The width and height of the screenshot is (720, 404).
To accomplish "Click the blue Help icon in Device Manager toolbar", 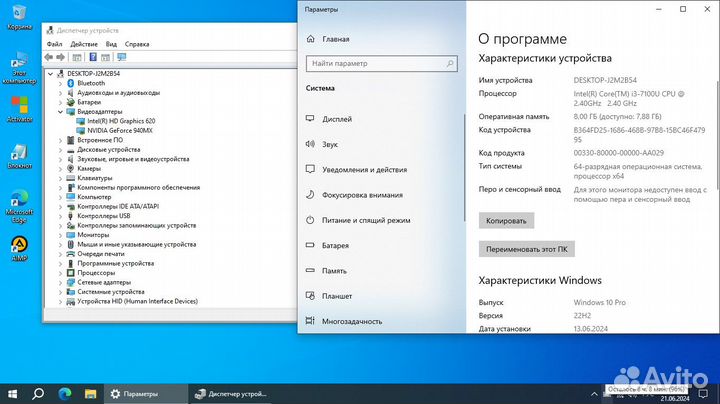I will [93, 57].
